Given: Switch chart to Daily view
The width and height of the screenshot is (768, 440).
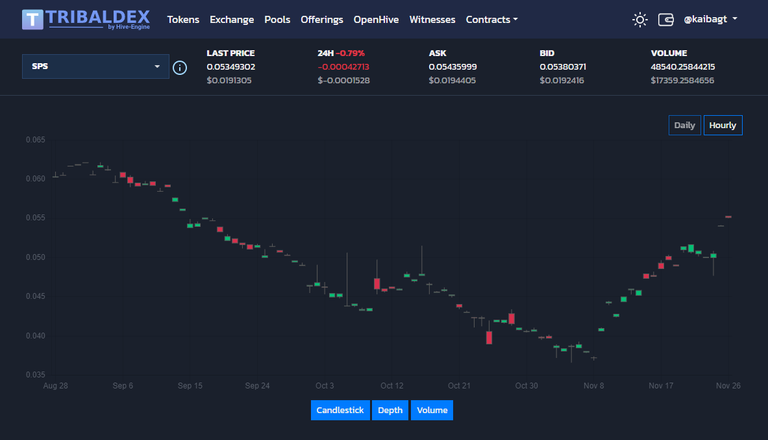Looking at the screenshot, I should point(684,125).
